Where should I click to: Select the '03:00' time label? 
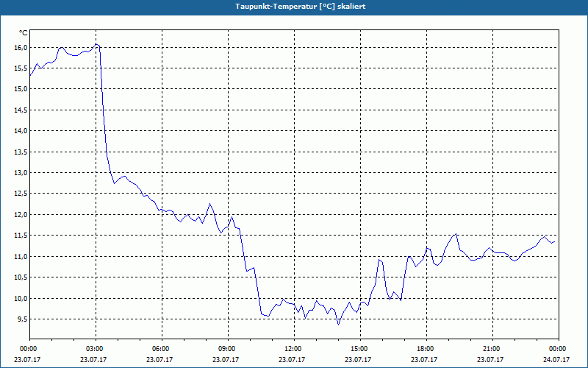[x=96, y=349]
